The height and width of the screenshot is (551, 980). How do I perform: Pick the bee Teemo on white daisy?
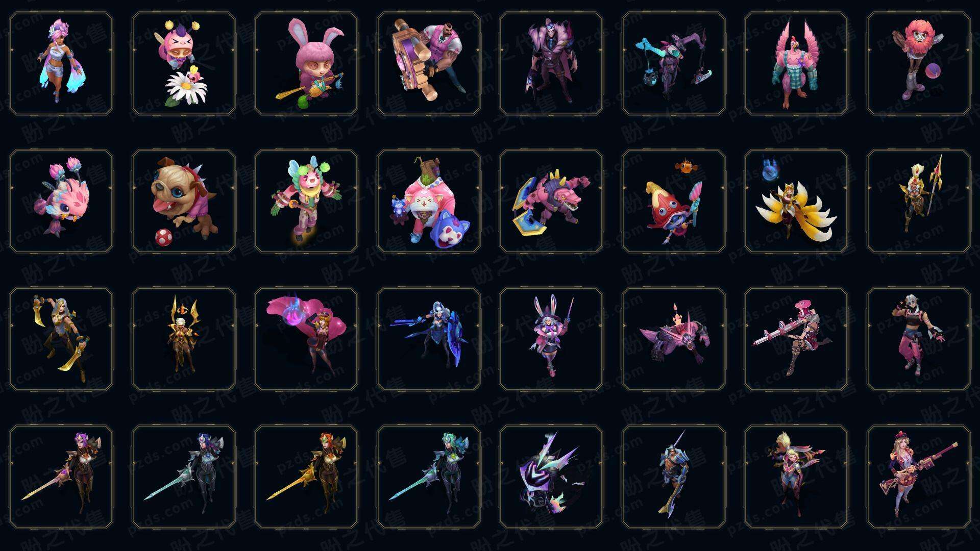click(x=184, y=64)
